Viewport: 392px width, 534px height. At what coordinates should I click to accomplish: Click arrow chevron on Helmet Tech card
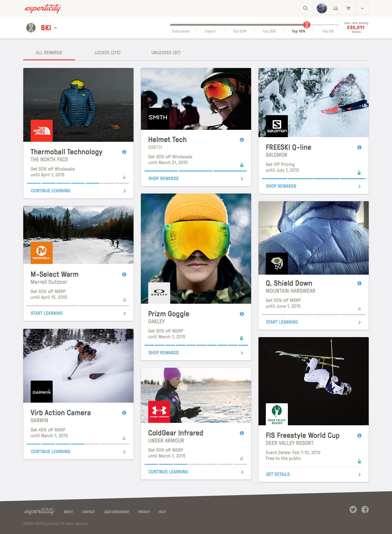(x=242, y=179)
